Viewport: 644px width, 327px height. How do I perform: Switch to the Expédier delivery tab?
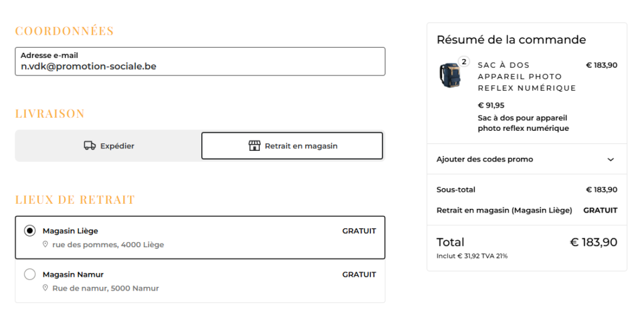point(109,146)
